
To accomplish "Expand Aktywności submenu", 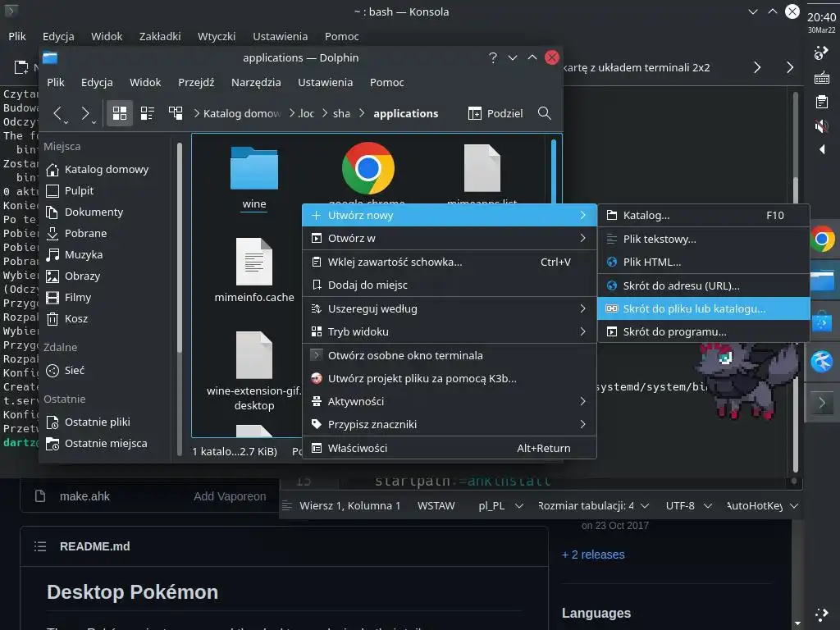I will click(x=450, y=401).
